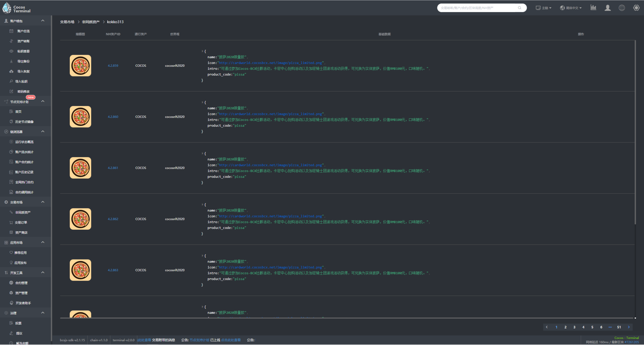Open 全网热门合约 hot contracts
The image size is (644, 345).
24,182
